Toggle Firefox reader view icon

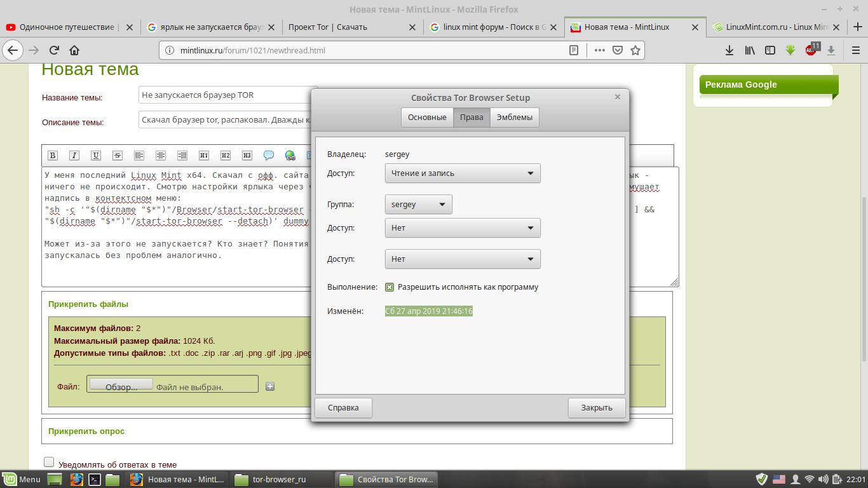(x=574, y=50)
